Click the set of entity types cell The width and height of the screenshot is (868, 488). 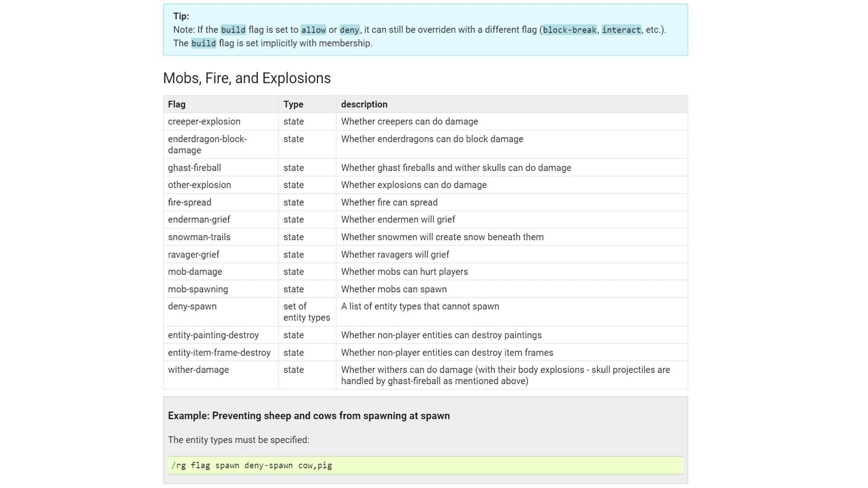tap(306, 312)
